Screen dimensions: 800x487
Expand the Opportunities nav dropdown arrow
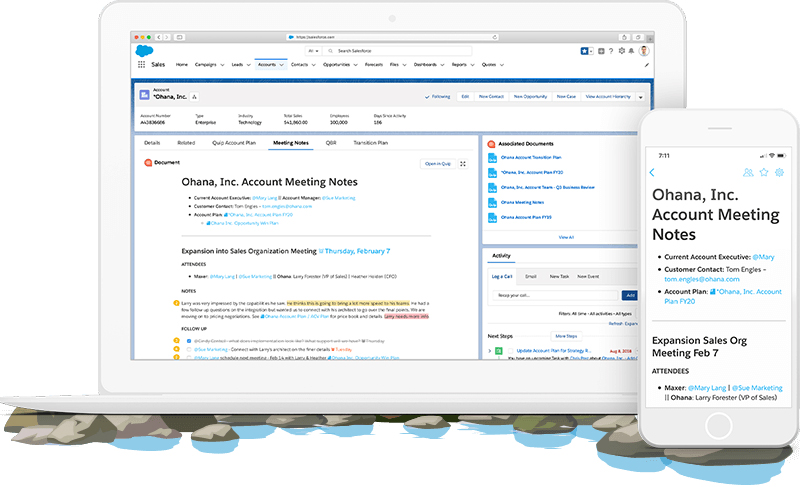[356, 65]
